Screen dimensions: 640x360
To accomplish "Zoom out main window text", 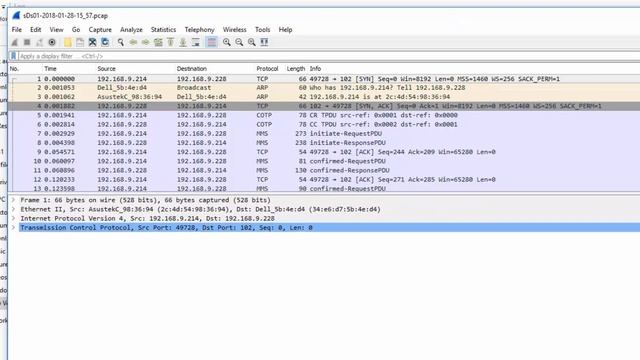I will [239, 42].
